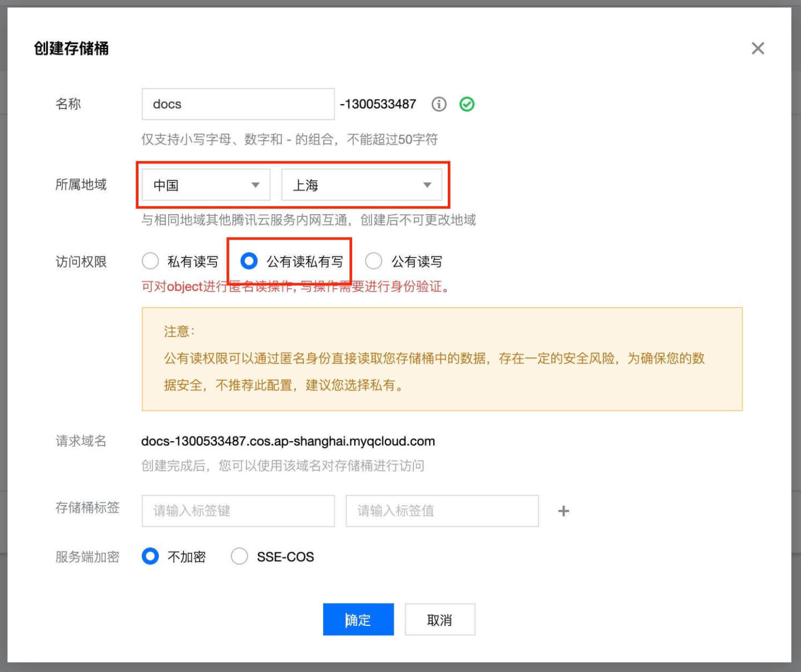Click the -1300533487 bucket suffix label

(379, 104)
